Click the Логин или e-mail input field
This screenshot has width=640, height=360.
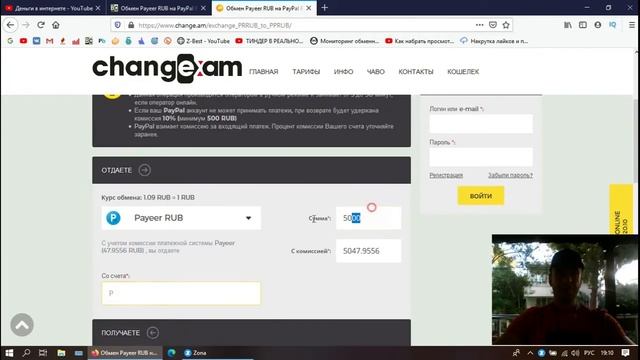click(x=481, y=124)
